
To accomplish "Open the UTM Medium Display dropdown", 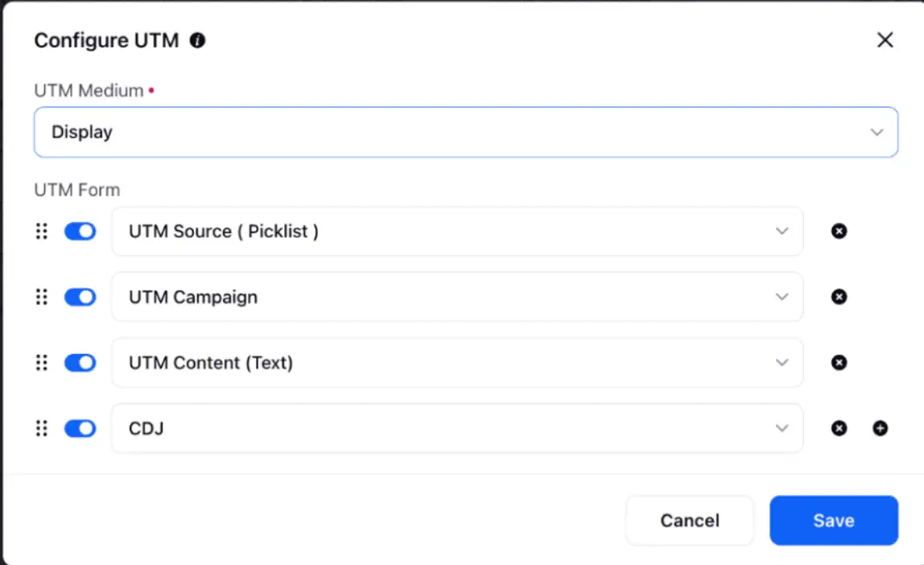I will (x=465, y=132).
